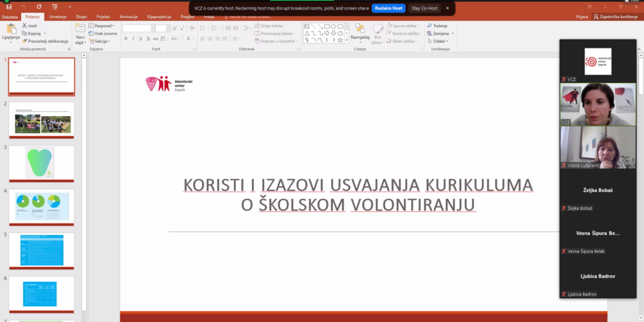Toggle bold formatting
The image size is (644, 322).
tap(125, 39)
